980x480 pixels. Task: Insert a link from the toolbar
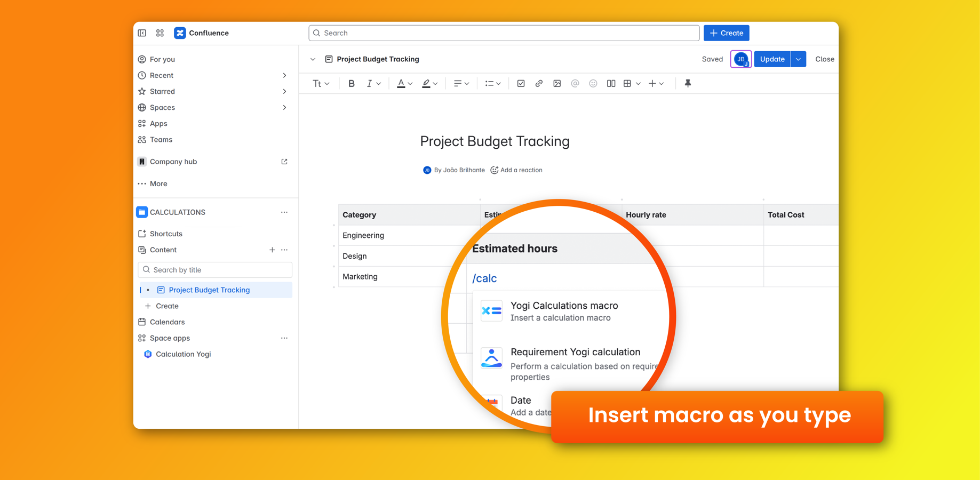coord(539,84)
